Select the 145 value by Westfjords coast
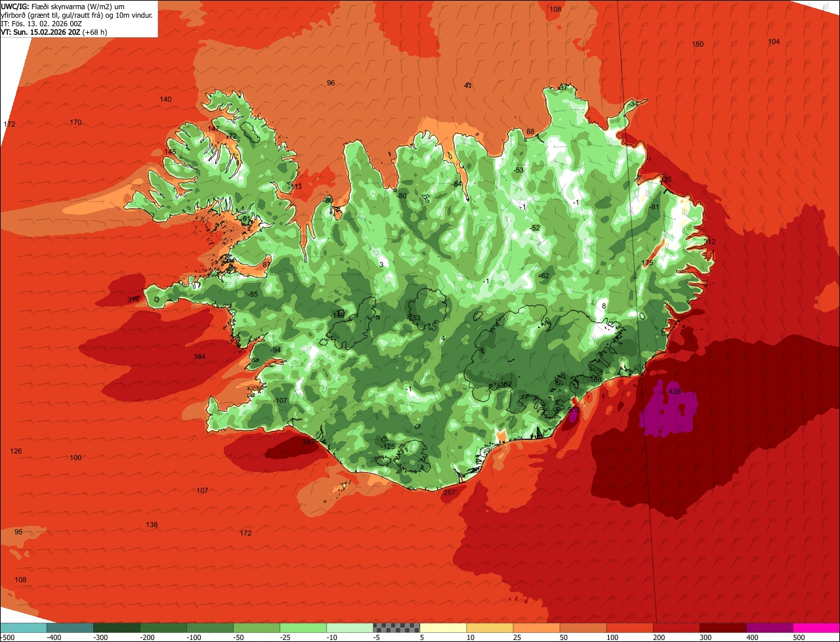Viewport: 840px width, 642px height. (x=170, y=152)
